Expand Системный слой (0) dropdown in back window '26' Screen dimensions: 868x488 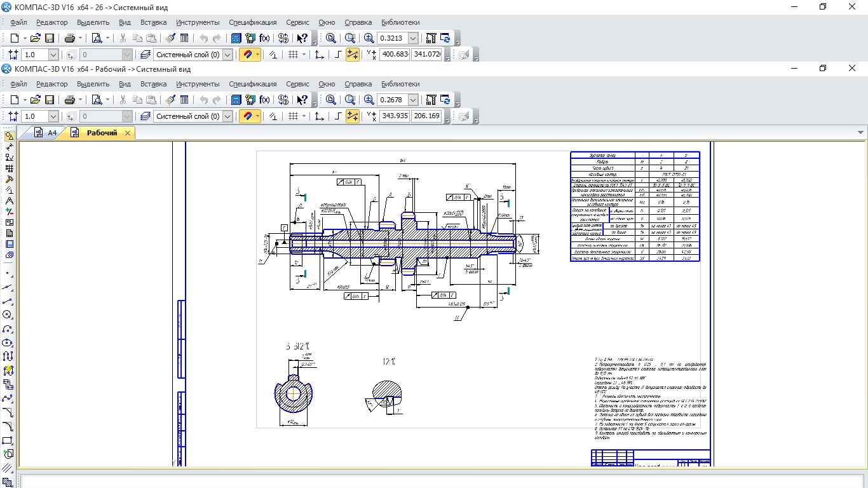pos(227,55)
